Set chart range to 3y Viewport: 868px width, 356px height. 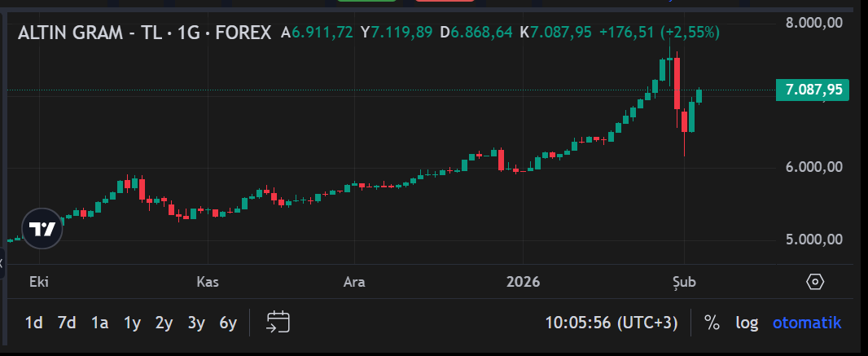(195, 323)
